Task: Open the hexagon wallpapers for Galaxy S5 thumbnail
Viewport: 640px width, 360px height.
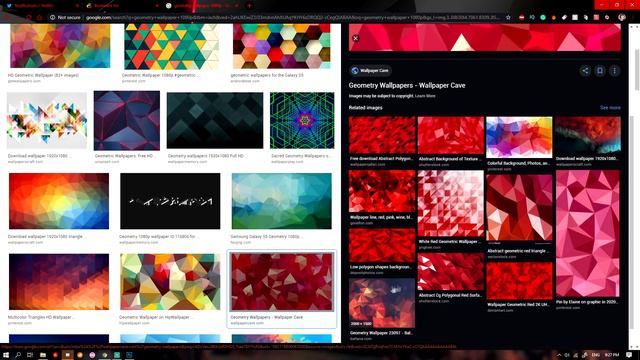Action: [282, 46]
